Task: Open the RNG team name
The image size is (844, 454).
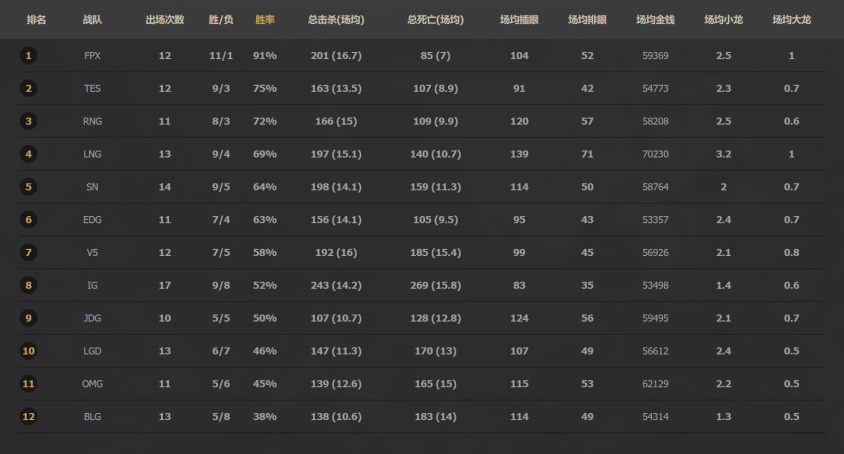Action: (93, 122)
